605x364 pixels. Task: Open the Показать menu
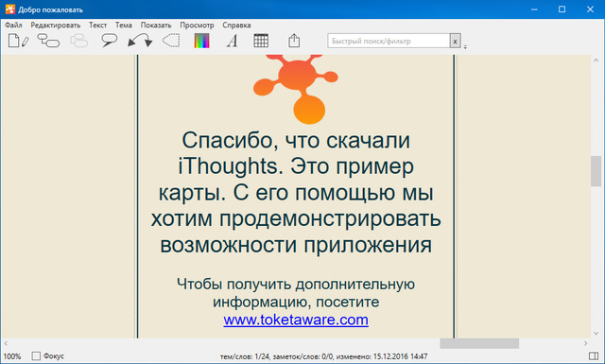156,26
